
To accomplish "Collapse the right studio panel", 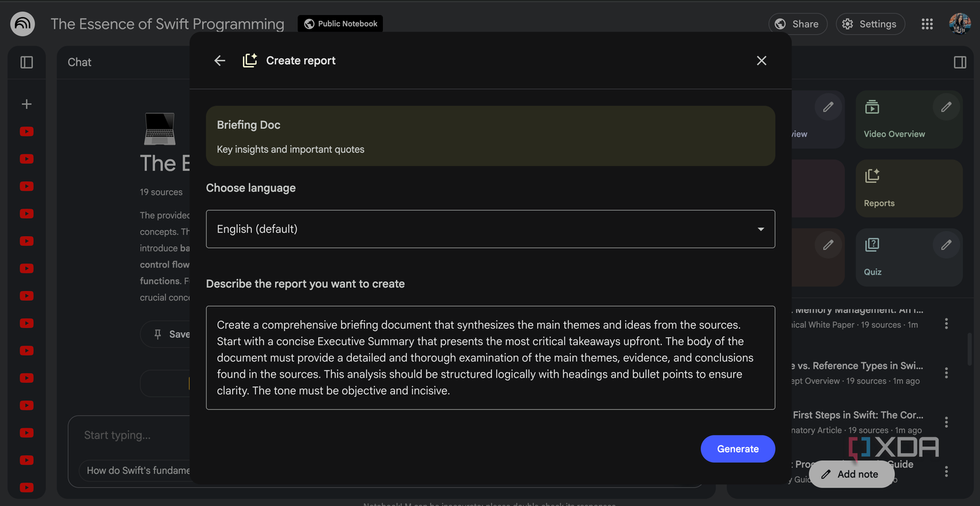I will click(x=960, y=62).
